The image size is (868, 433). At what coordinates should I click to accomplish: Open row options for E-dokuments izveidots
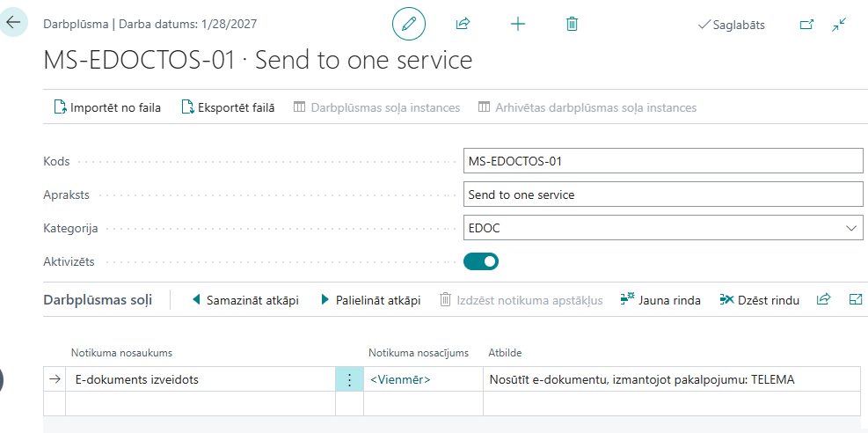pyautogui.click(x=349, y=379)
